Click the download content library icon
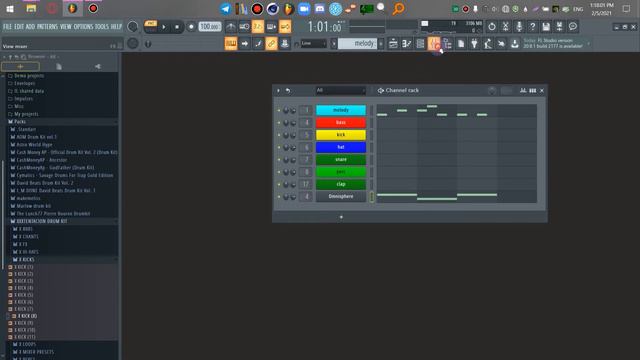Image resolution: width=640 pixels, height=360 pixels. coord(515,43)
